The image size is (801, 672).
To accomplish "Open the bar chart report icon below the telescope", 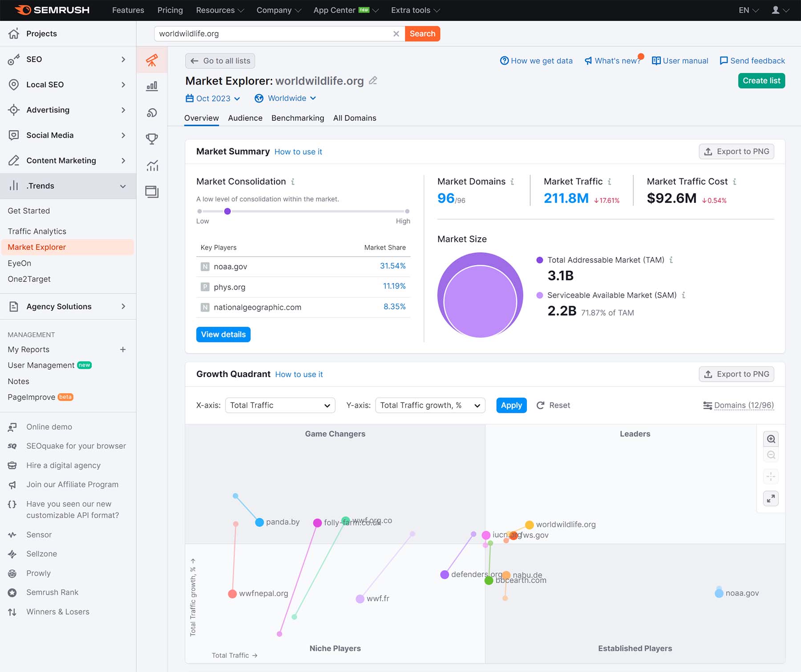I will click(152, 86).
